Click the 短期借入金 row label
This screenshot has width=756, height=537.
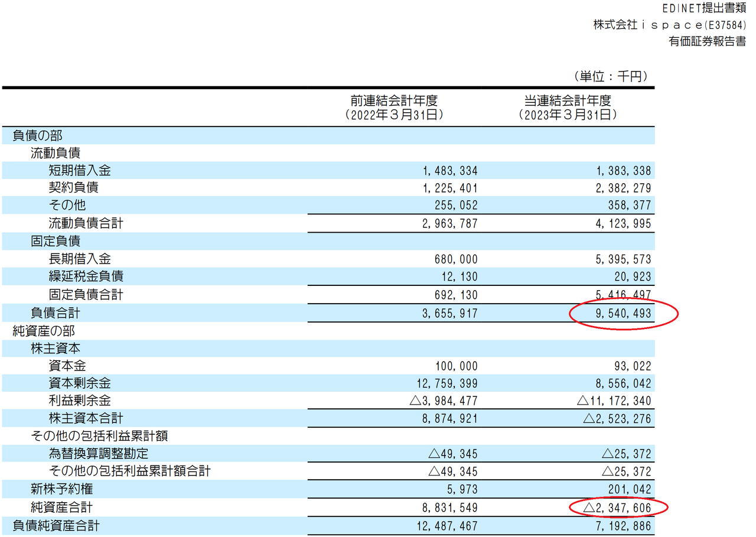pyautogui.click(x=79, y=171)
